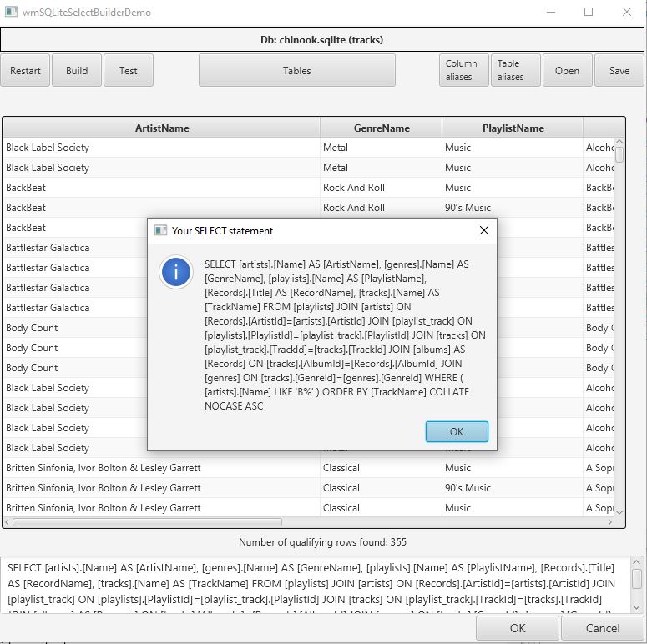This screenshot has height=644, width=647.
Task: Confirm the SELECT statement dialog with OK
Action: [457, 431]
